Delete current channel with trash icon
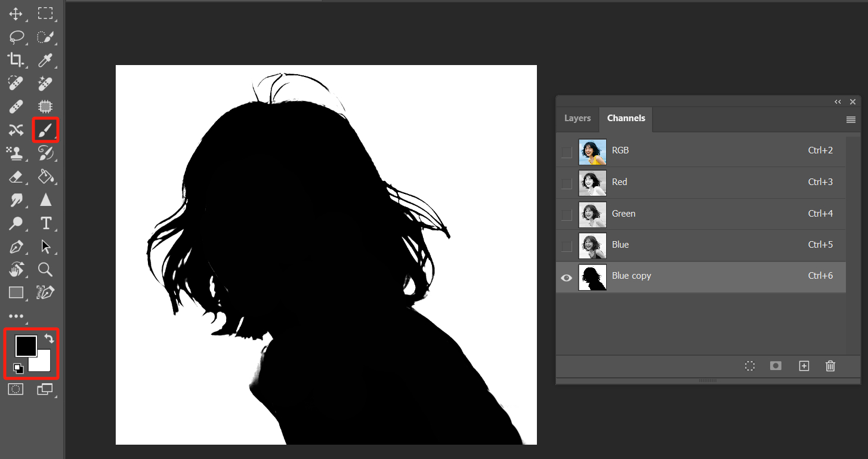The image size is (868, 459). (x=830, y=366)
